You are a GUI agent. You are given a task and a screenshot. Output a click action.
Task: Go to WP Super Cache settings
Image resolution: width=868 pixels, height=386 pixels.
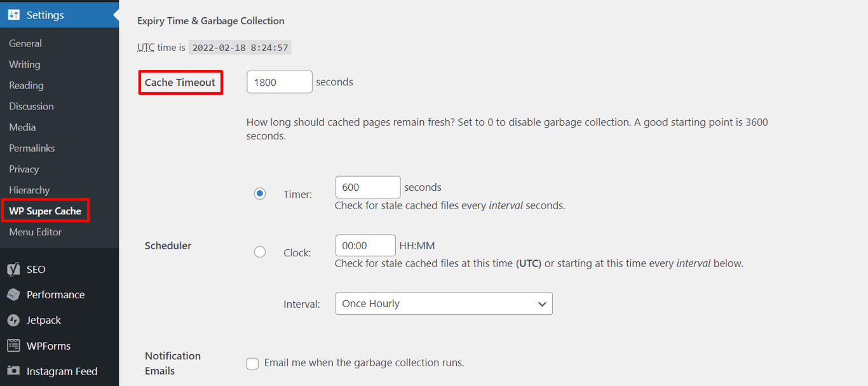tap(46, 210)
